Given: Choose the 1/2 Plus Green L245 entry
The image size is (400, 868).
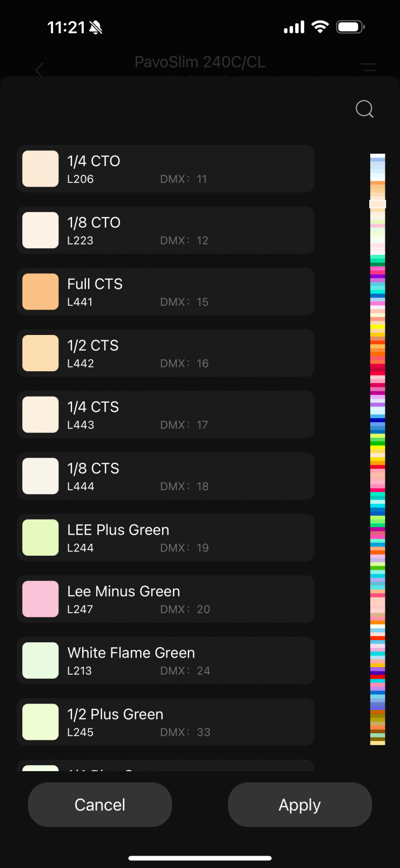Looking at the screenshot, I should [x=165, y=722].
